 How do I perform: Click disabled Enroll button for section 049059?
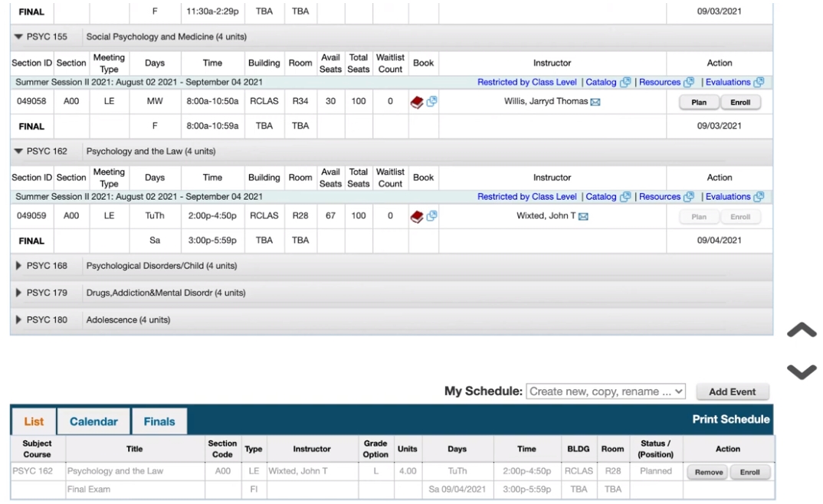(740, 217)
